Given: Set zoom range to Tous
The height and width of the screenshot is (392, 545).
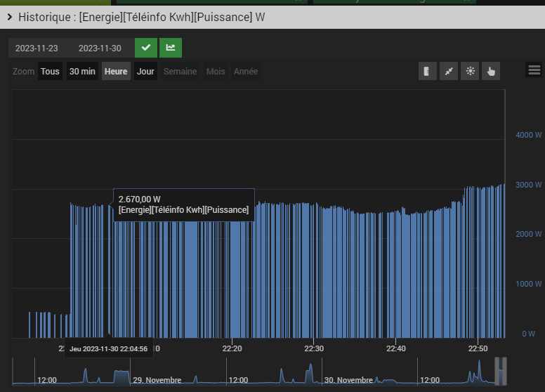Looking at the screenshot, I should [x=50, y=72].
